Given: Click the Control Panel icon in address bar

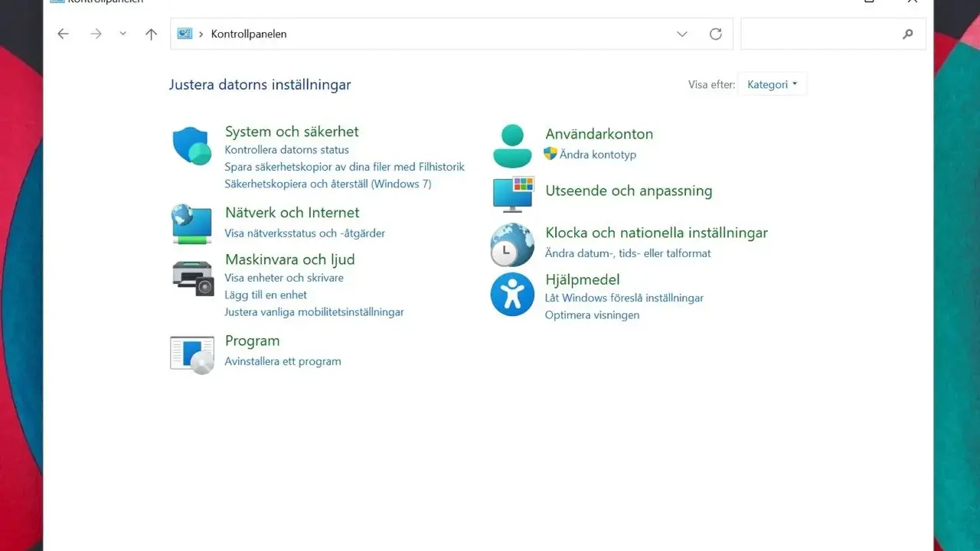Looking at the screenshot, I should [185, 34].
